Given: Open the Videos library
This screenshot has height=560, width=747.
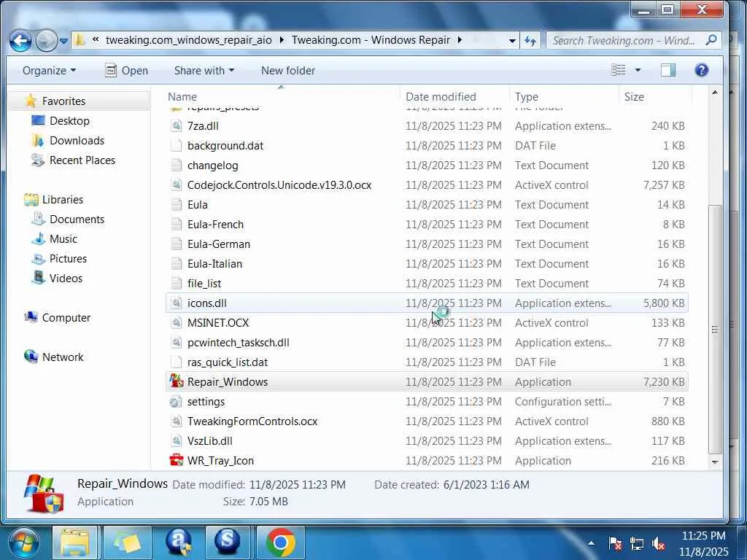Looking at the screenshot, I should click(x=66, y=278).
